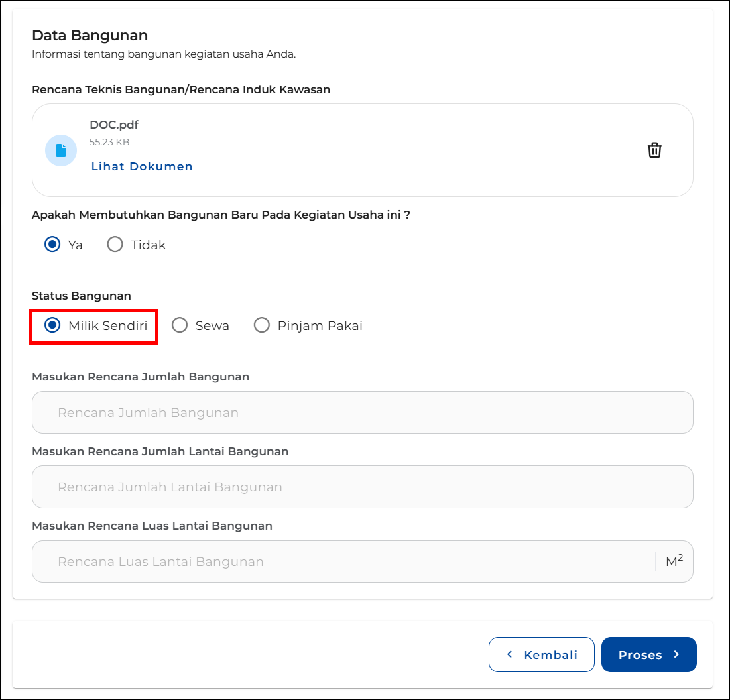Click into Rencana Luas Lantai Bangunan field
This screenshot has width=730, height=700.
(342, 561)
